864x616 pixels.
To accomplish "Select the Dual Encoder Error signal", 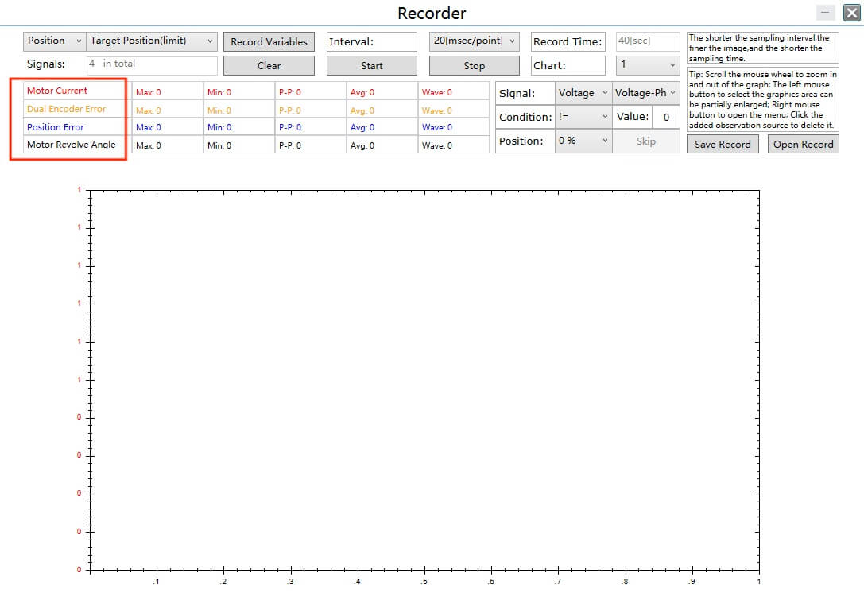I will pos(66,109).
